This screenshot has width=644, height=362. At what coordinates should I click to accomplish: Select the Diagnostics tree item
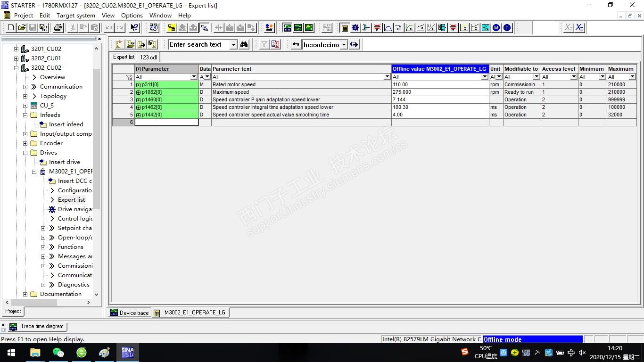click(x=74, y=285)
